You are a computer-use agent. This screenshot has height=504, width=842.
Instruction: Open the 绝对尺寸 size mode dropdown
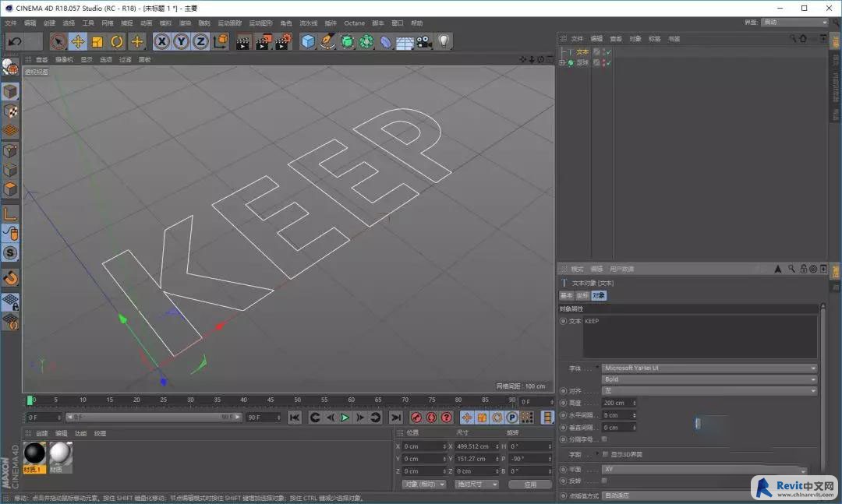coord(477,485)
